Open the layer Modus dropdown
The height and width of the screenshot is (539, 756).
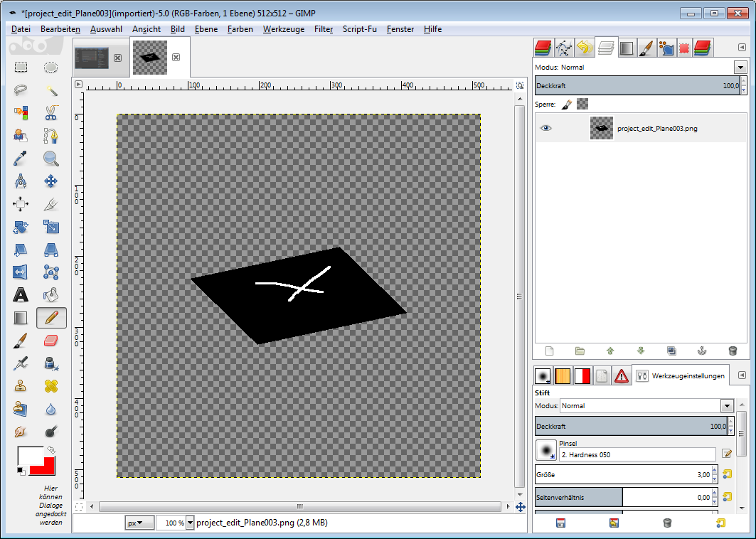click(x=740, y=67)
